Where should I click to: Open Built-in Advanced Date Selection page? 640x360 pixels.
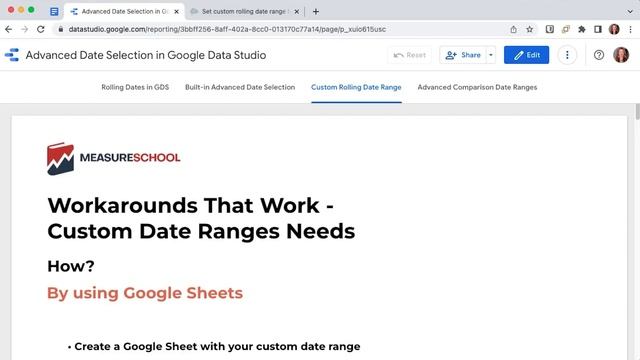coord(240,87)
